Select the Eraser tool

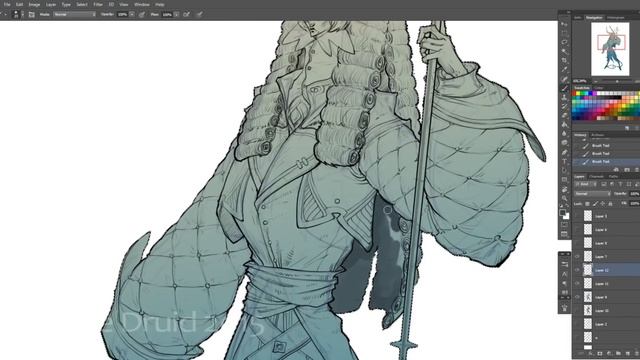click(564, 115)
